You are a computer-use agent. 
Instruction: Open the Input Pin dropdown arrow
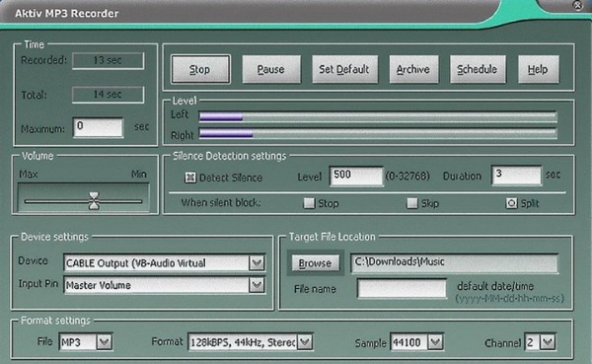(257, 285)
